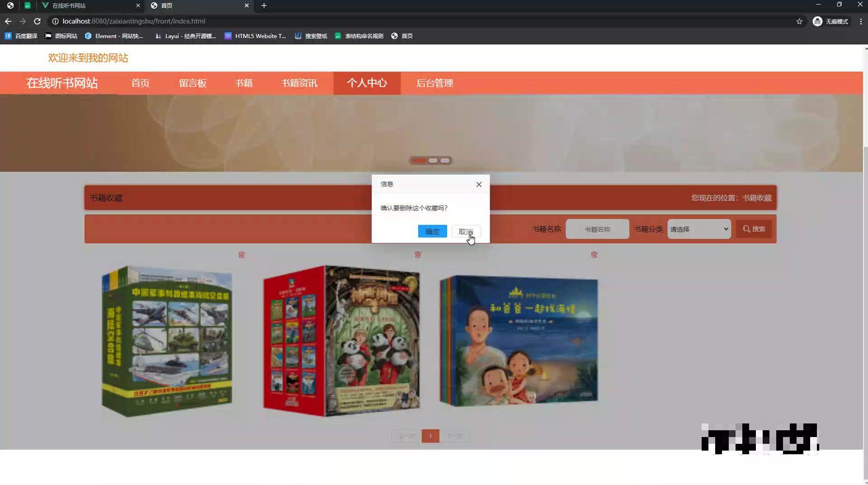Open the 首页 bookmark in bookmarks bar
868x485 pixels.
pos(402,36)
